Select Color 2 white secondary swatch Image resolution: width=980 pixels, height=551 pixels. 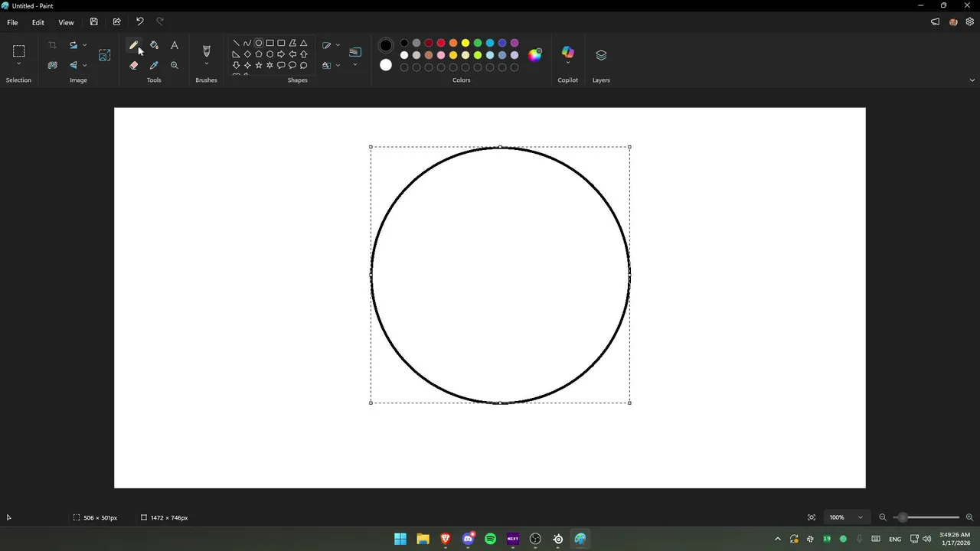tap(386, 65)
